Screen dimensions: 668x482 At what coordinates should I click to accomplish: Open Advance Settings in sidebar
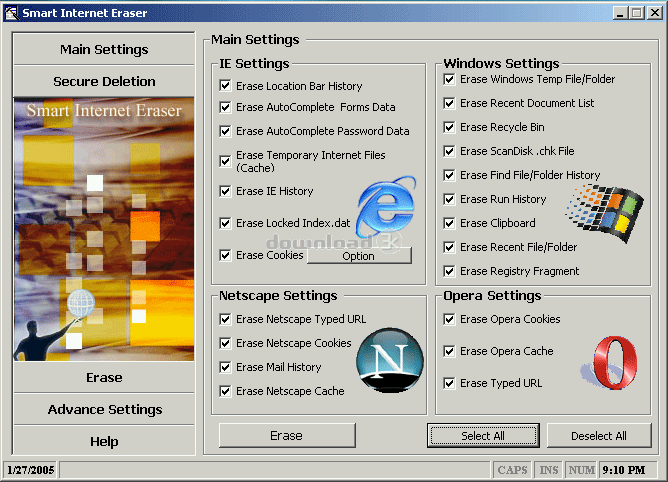[x=104, y=409]
